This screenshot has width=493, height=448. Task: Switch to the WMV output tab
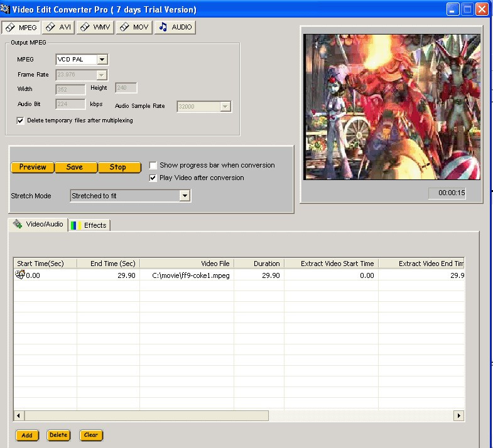95,28
